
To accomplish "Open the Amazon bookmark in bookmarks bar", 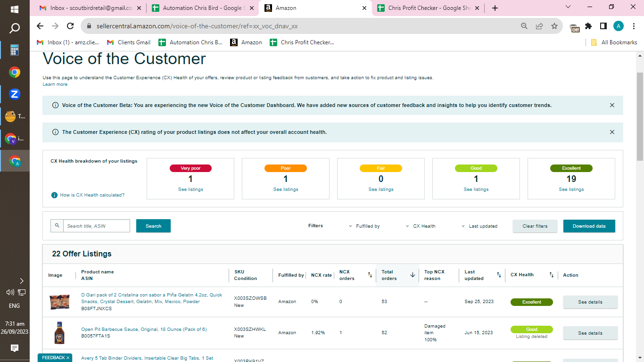I will pos(246,42).
